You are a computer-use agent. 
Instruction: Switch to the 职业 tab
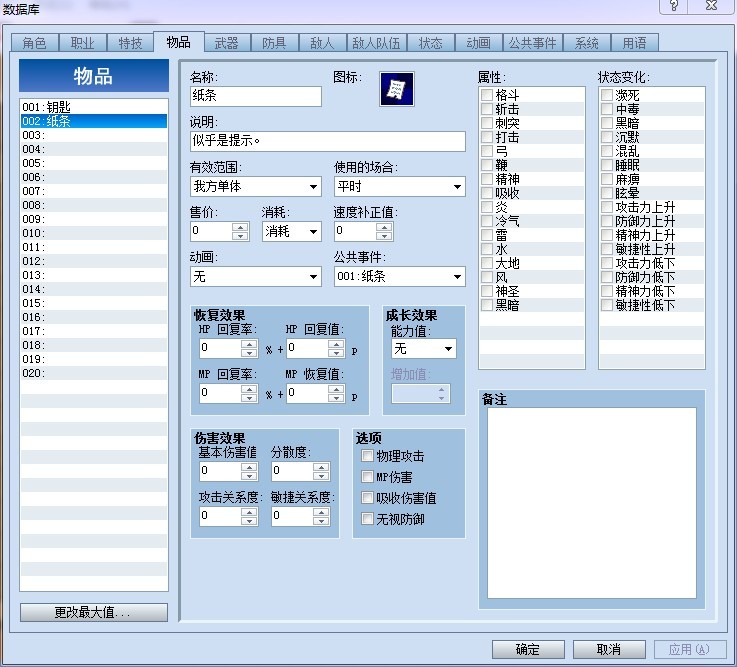83,43
